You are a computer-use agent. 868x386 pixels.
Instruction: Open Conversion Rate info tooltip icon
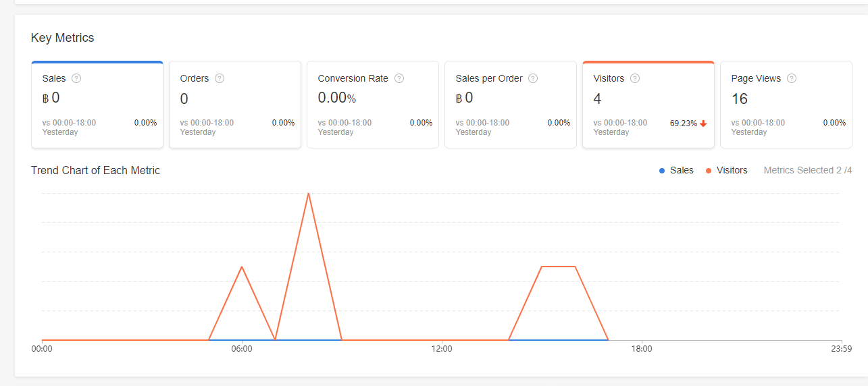(399, 78)
